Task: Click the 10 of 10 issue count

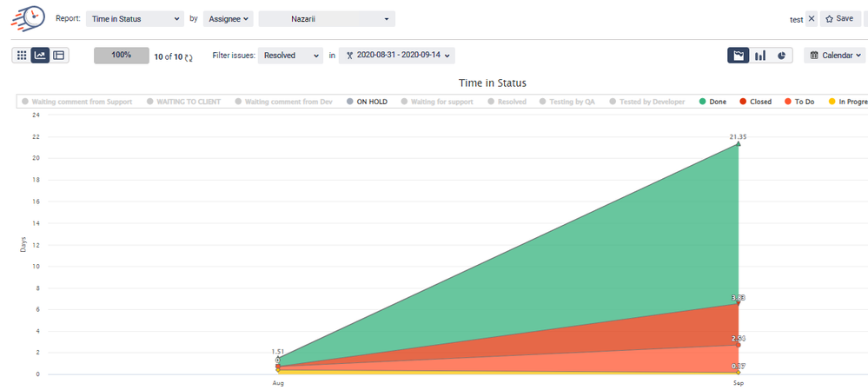Action: click(x=169, y=56)
